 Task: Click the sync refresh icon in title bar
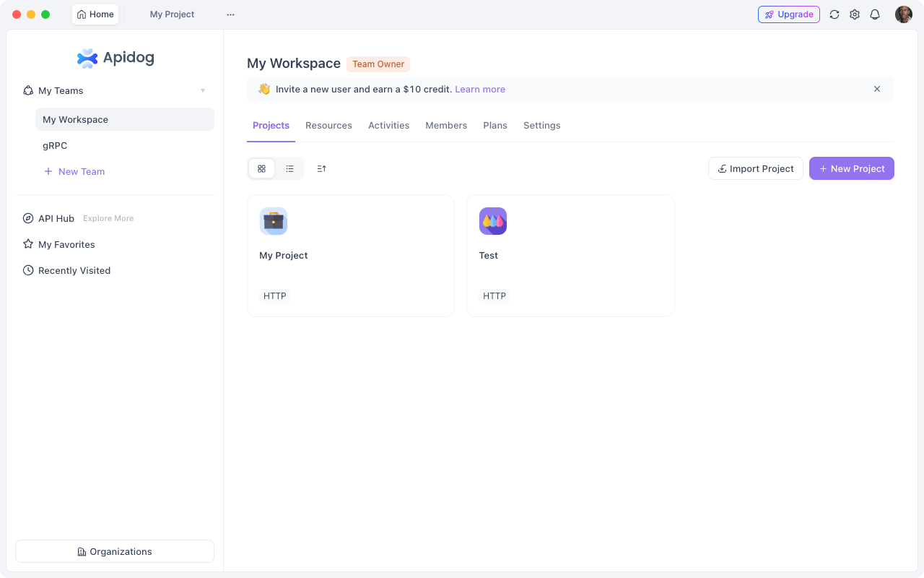(x=834, y=14)
